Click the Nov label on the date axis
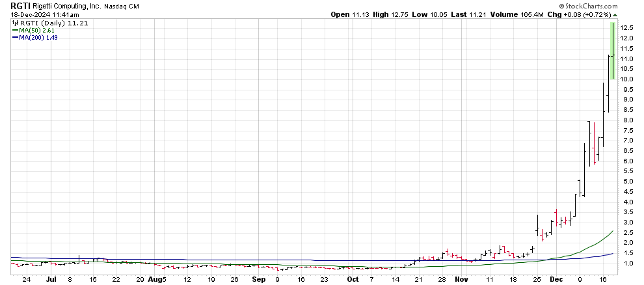The width and height of the screenshot is (644, 285). [x=461, y=279]
